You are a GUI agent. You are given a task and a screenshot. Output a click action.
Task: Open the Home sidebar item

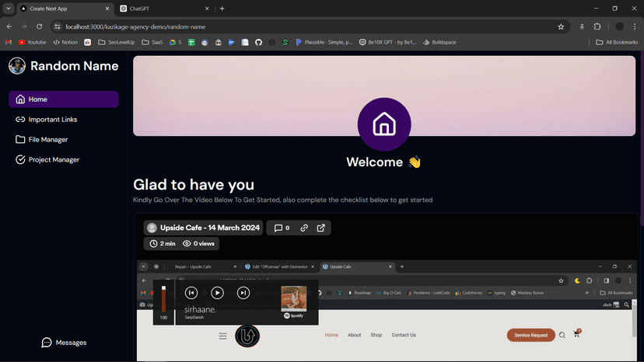(64, 99)
